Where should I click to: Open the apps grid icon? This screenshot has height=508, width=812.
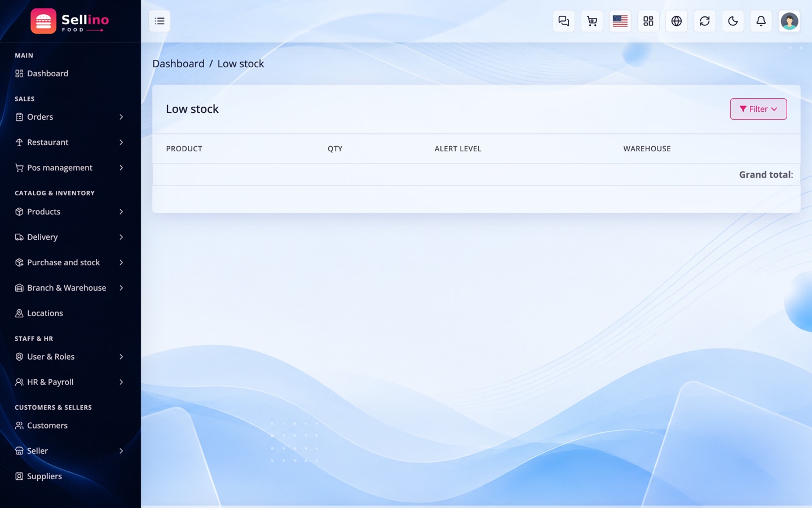coord(648,21)
